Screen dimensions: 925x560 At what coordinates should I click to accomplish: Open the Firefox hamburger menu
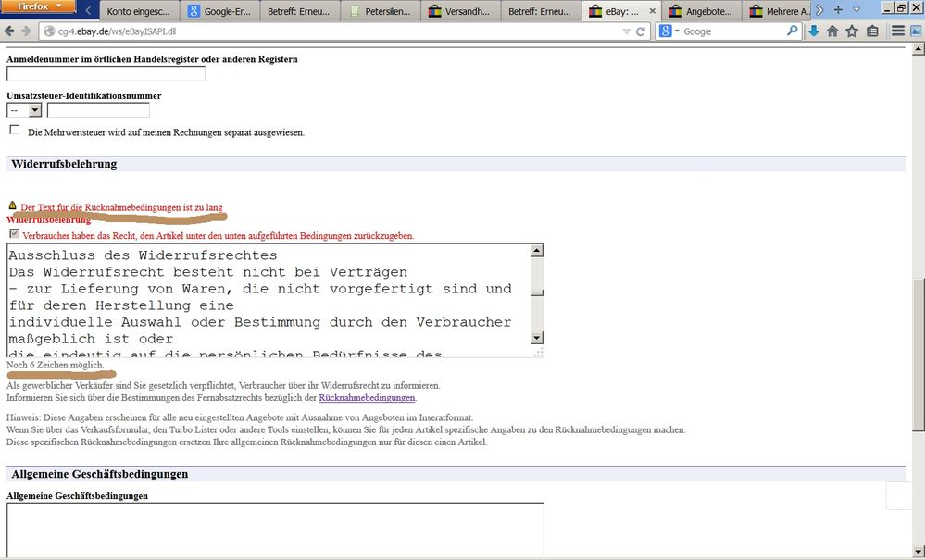(x=898, y=31)
